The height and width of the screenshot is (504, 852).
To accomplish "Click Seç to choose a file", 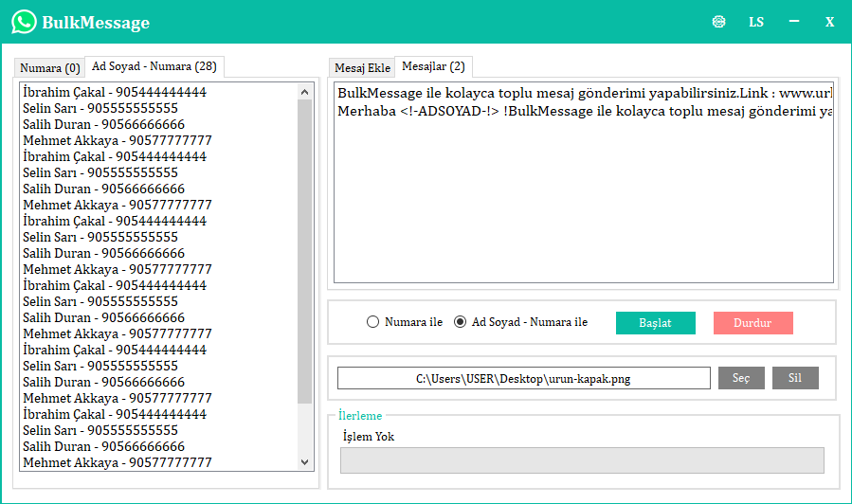I will pos(741,378).
